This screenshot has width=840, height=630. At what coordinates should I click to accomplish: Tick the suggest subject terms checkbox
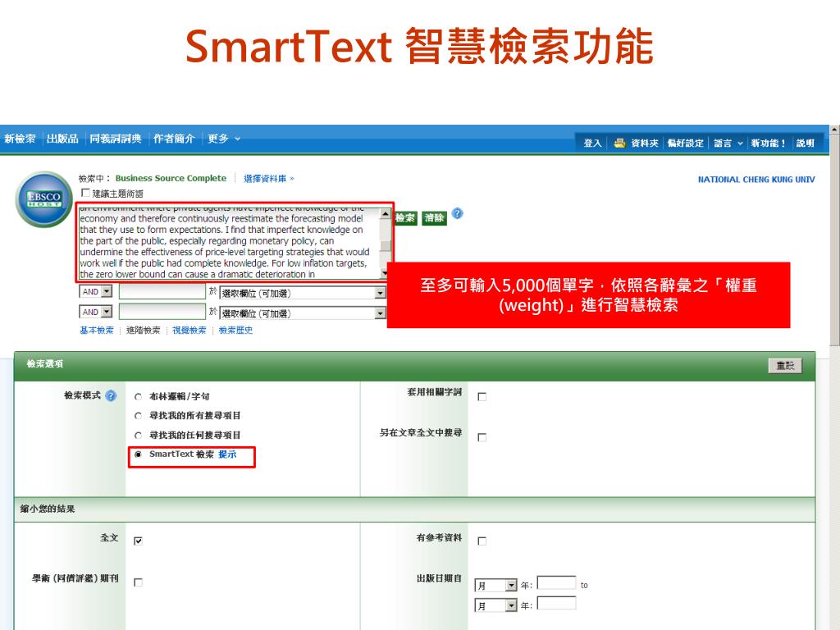[84, 193]
